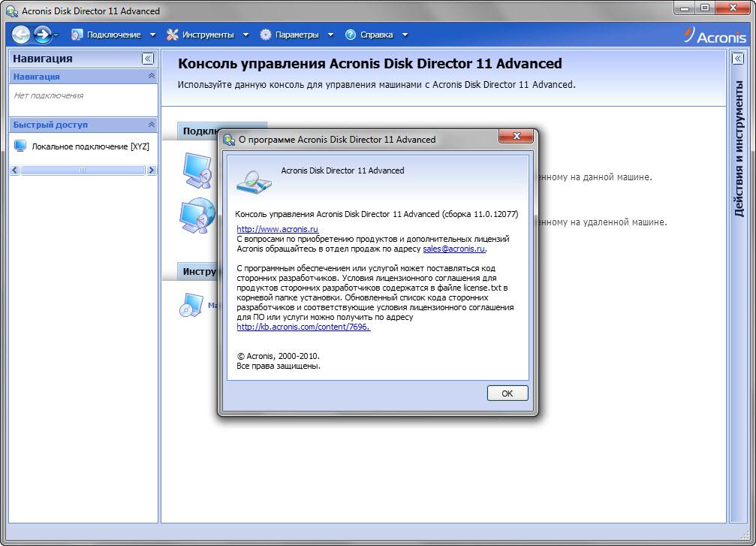Image resolution: width=756 pixels, height=546 pixels.
Task: Click the сборка 11.0.12077 version line
Action: pyautogui.click(x=377, y=214)
